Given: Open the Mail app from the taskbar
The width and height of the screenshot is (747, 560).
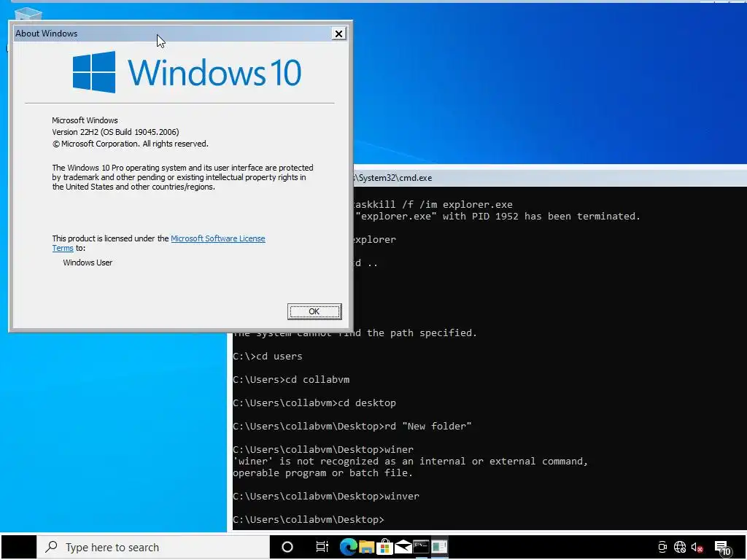Looking at the screenshot, I should click(x=403, y=547).
